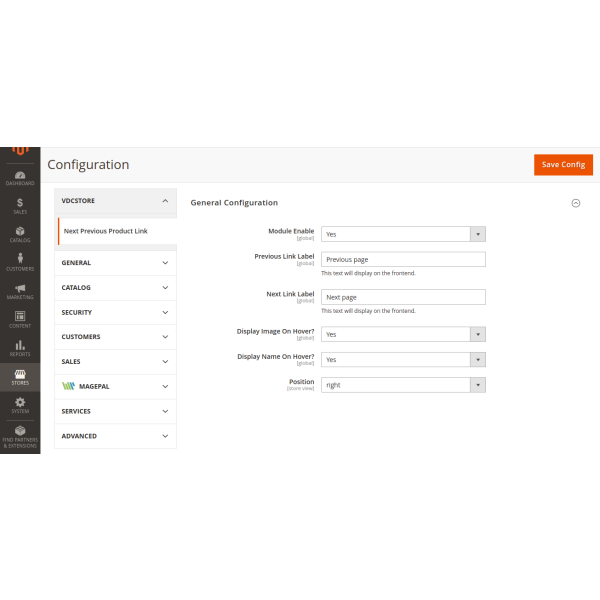
Task: Open the Position dropdown
Action: [403, 385]
